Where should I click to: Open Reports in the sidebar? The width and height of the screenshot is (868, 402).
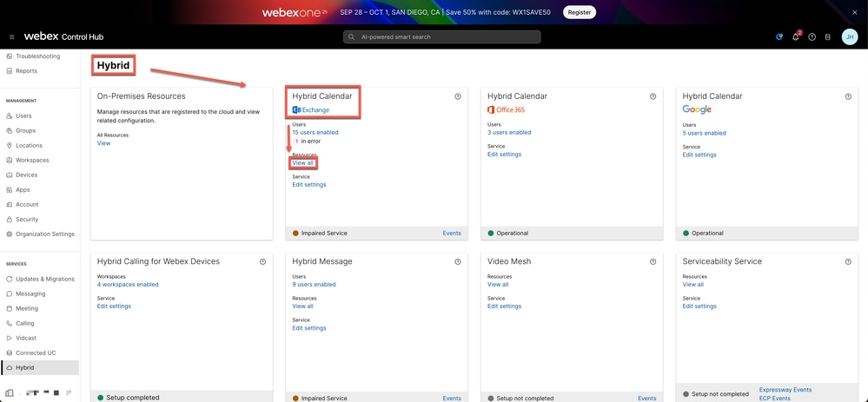26,71
